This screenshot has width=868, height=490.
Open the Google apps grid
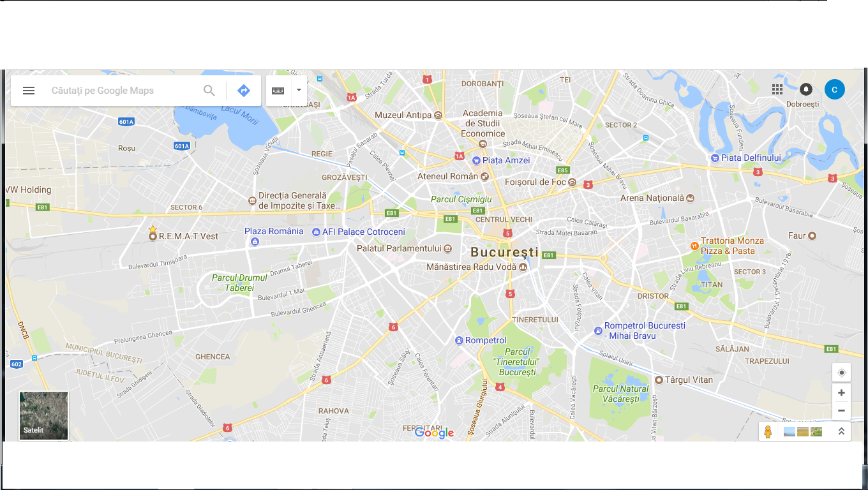coord(777,89)
